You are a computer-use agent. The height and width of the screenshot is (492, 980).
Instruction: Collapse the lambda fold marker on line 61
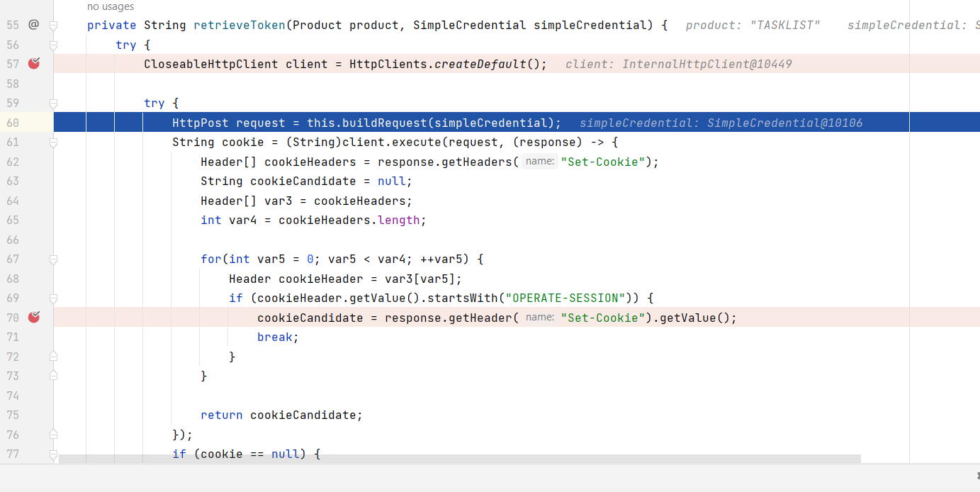53,142
